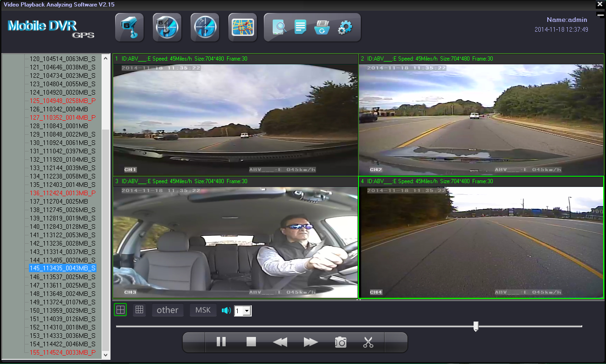
Task: Open the street map view icon
Action: pyautogui.click(x=242, y=27)
